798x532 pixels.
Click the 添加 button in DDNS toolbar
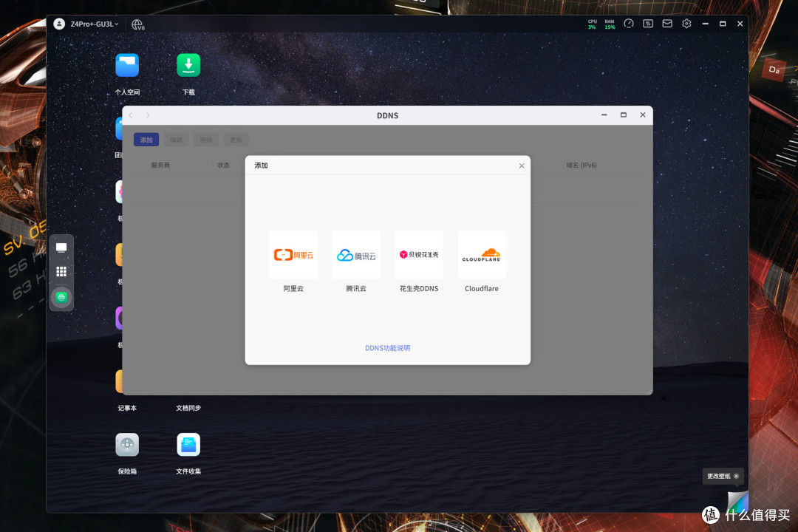(146, 140)
